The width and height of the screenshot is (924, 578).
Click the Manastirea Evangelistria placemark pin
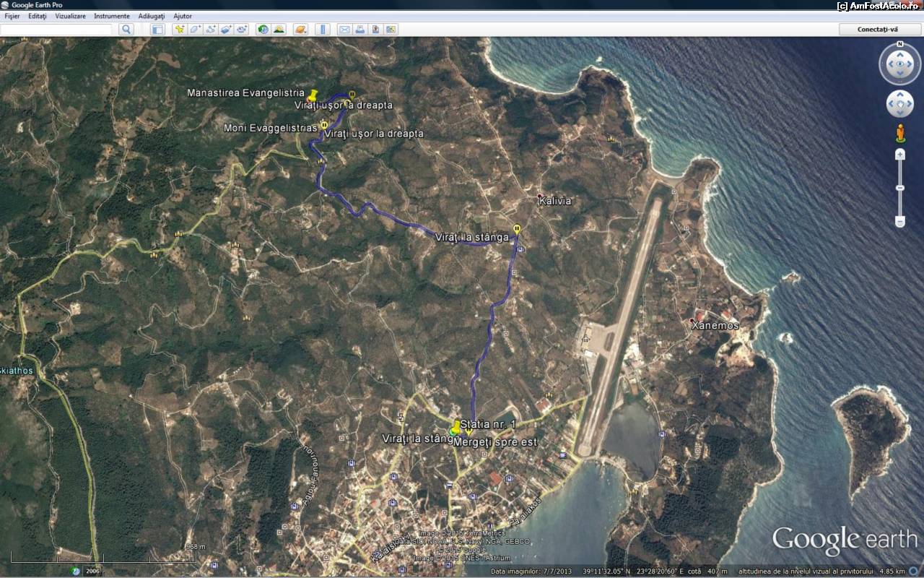[313, 95]
